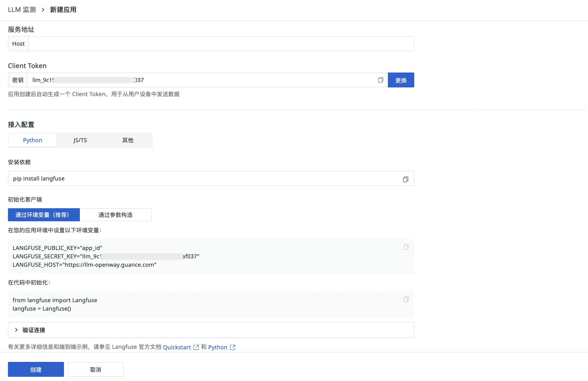588x381 pixels.
Task: Click the 创建 button
Action: pyautogui.click(x=36, y=369)
